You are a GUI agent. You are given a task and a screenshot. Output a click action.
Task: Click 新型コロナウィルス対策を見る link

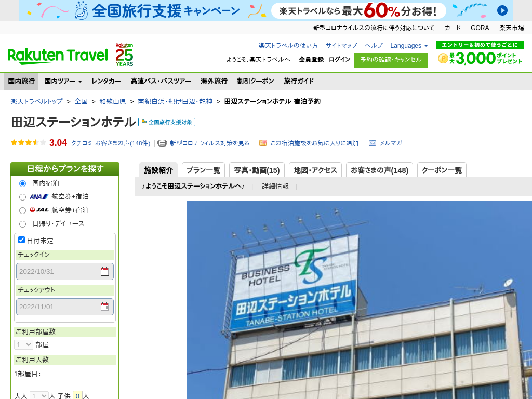click(210, 143)
